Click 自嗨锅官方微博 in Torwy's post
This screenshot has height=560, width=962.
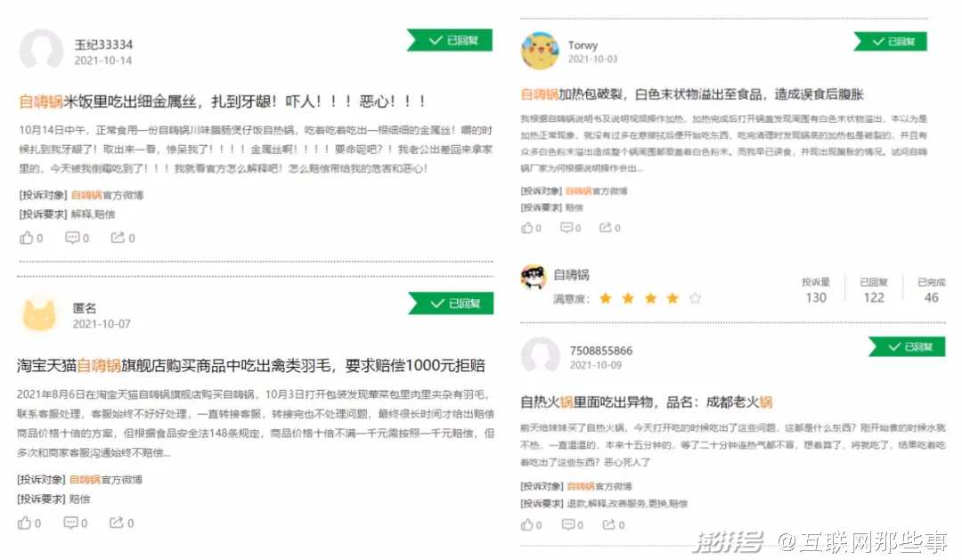(596, 191)
